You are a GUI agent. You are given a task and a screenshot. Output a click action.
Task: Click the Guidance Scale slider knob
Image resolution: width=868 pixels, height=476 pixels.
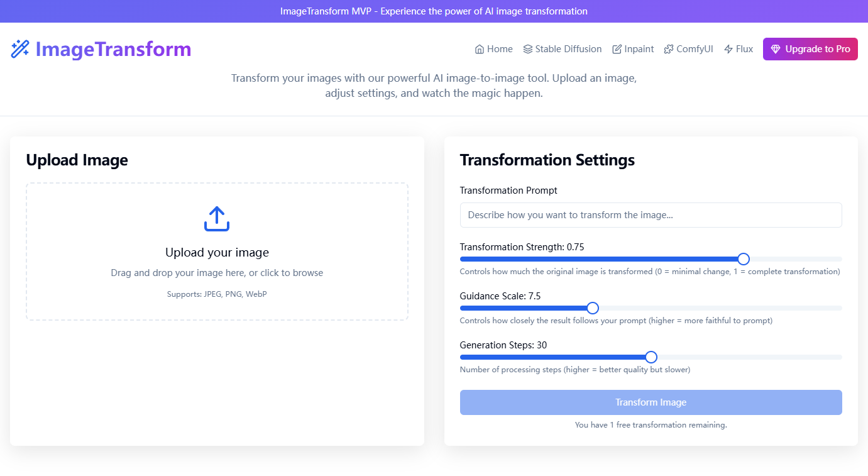coord(591,307)
